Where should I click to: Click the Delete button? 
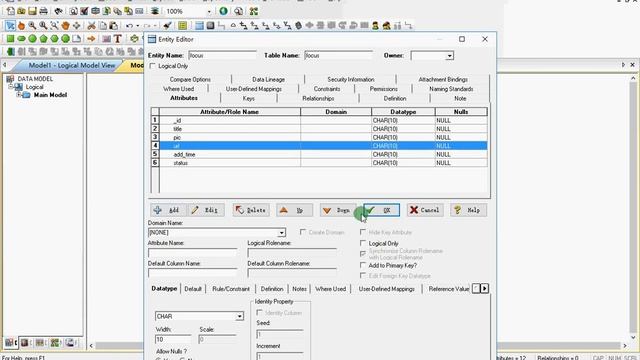tap(251, 210)
